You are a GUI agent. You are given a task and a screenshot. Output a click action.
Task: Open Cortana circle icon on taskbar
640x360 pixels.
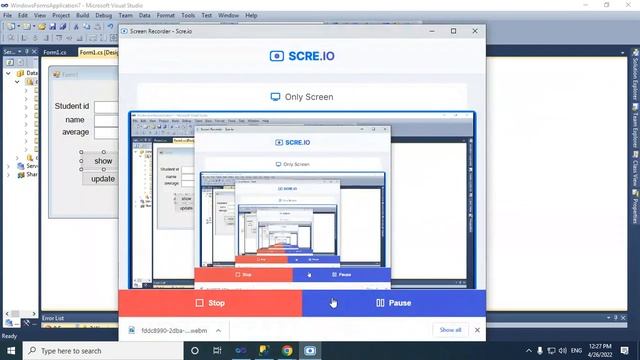pyautogui.click(x=195, y=351)
